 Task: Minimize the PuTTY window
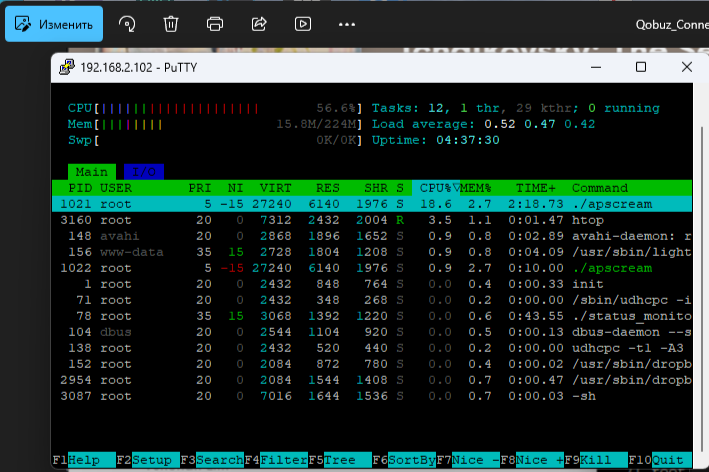[596, 68]
